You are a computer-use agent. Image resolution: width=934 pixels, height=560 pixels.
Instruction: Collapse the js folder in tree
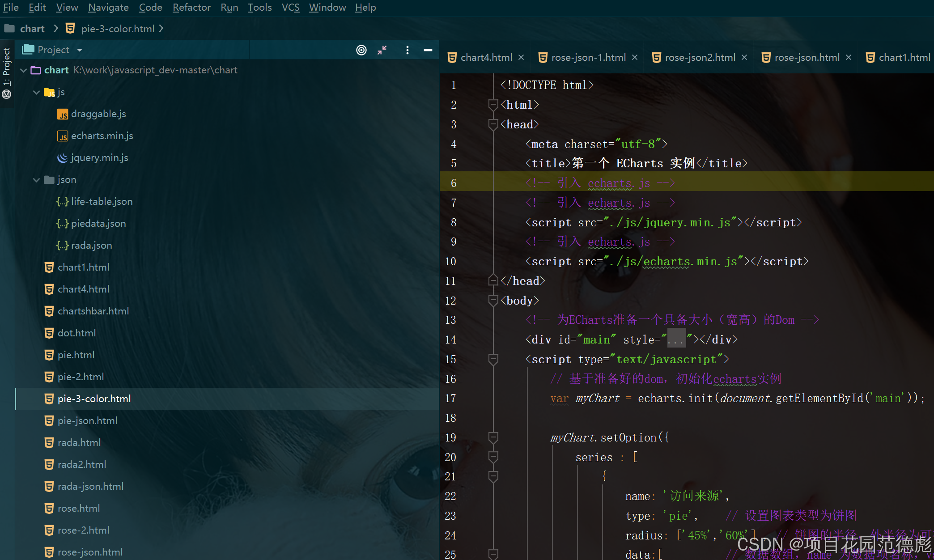(36, 92)
